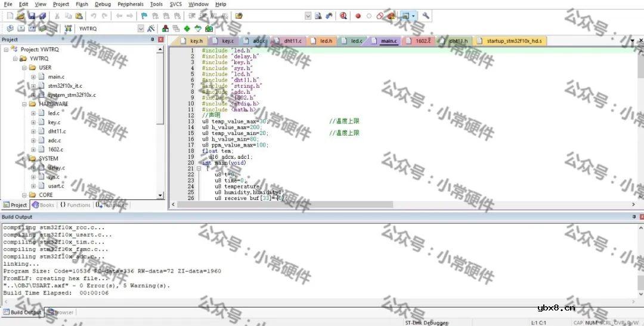
Task: Select usart.c in SYSTEM folder
Action: point(56,186)
